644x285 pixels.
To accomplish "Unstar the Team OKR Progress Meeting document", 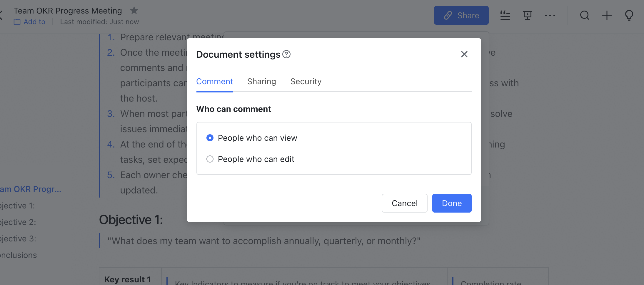I will click(134, 11).
